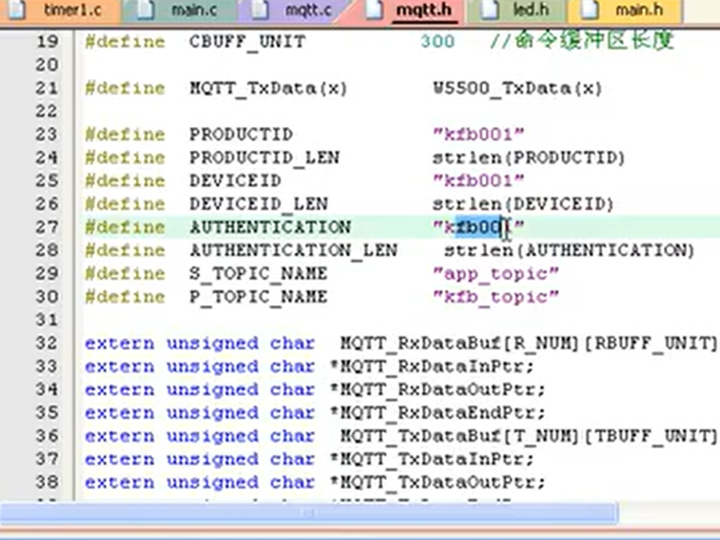
Task: Switch to the timer1.c tab
Action: [72, 11]
